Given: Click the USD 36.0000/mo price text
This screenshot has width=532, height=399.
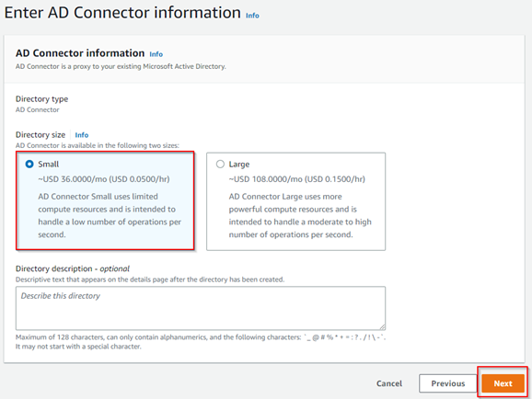Looking at the screenshot, I should click(x=104, y=179).
